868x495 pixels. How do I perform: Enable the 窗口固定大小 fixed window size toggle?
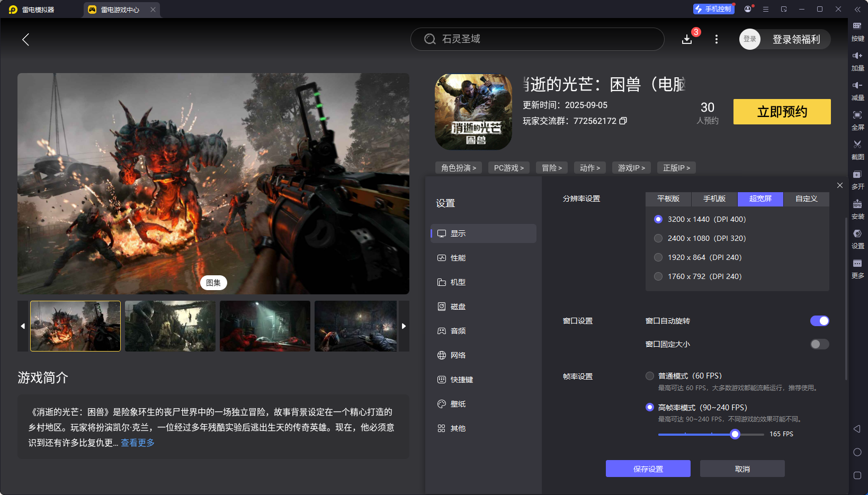click(818, 344)
